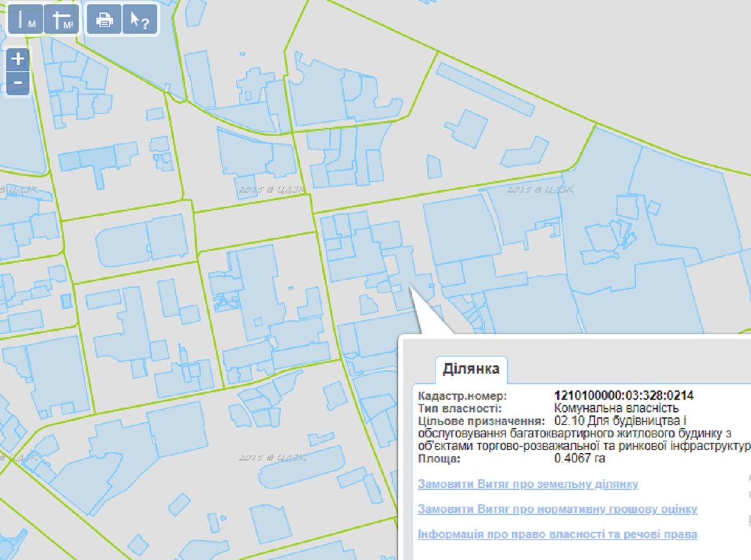The height and width of the screenshot is (560, 751).
Task: Click the popup's pointer tail on the map
Action: coord(426,313)
